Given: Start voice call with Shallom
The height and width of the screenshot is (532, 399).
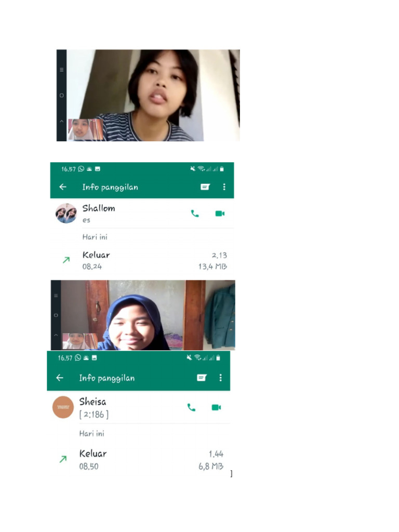Looking at the screenshot, I should pos(195,214).
